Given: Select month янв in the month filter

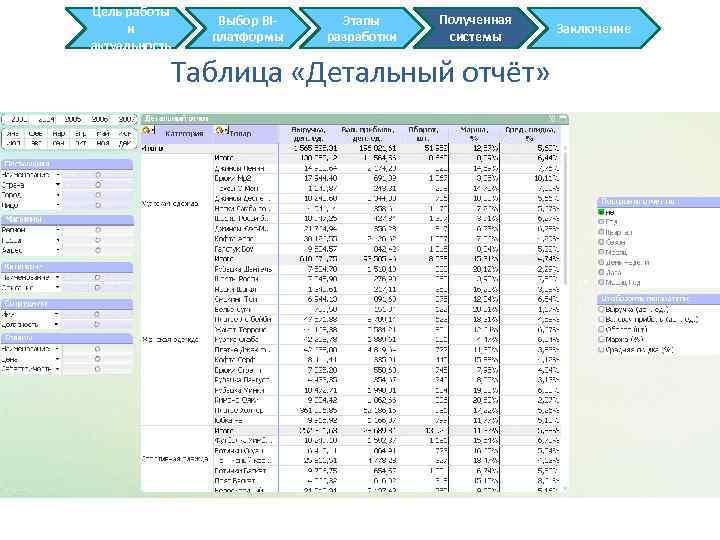Looking at the screenshot, I should (13, 134).
